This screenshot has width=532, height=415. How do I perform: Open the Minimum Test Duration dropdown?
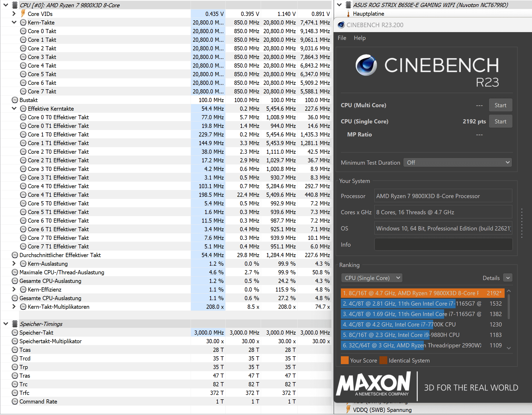click(x=457, y=162)
